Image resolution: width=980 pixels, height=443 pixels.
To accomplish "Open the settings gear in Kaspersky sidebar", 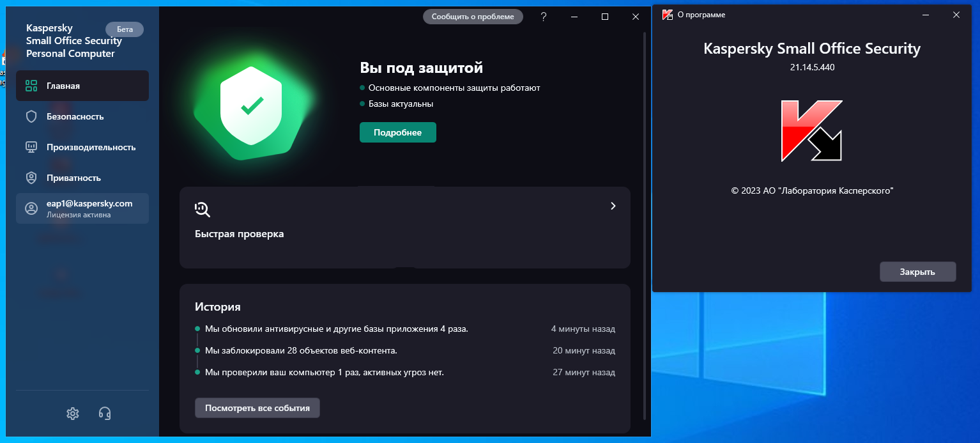I will tap(73, 414).
